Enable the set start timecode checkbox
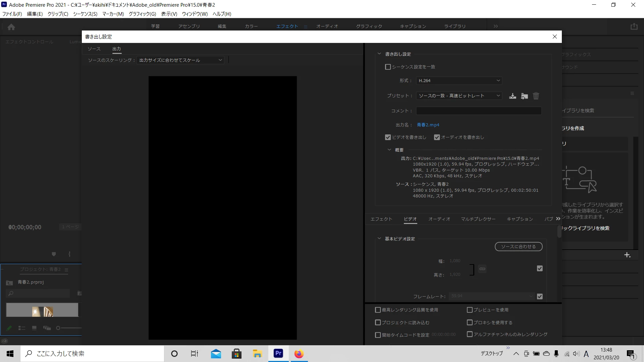The height and width of the screenshot is (362, 644). [378, 335]
